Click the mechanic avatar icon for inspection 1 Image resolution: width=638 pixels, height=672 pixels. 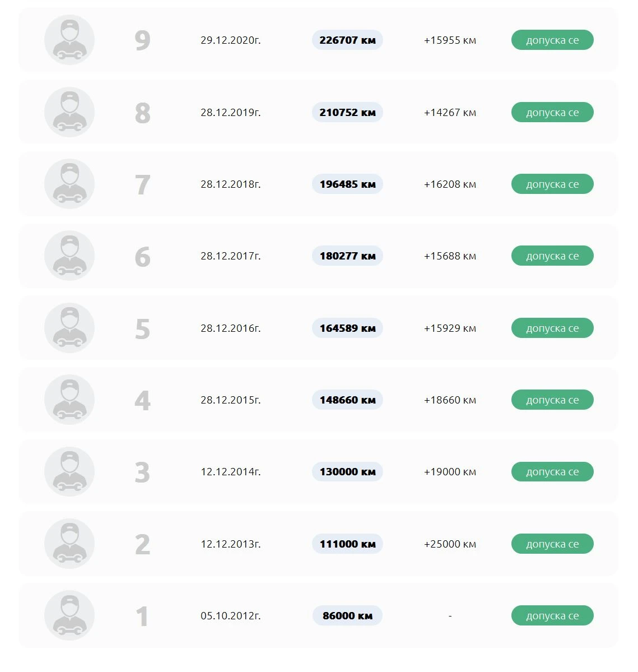[69, 615]
